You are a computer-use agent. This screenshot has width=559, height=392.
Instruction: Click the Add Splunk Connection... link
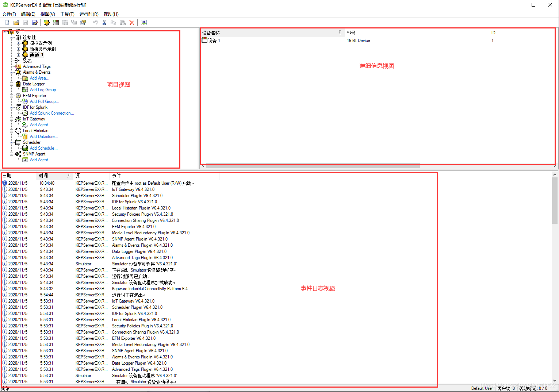pyautogui.click(x=52, y=113)
